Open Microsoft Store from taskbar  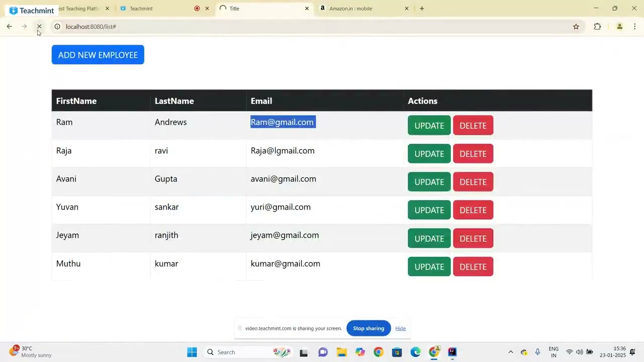pos(397,352)
